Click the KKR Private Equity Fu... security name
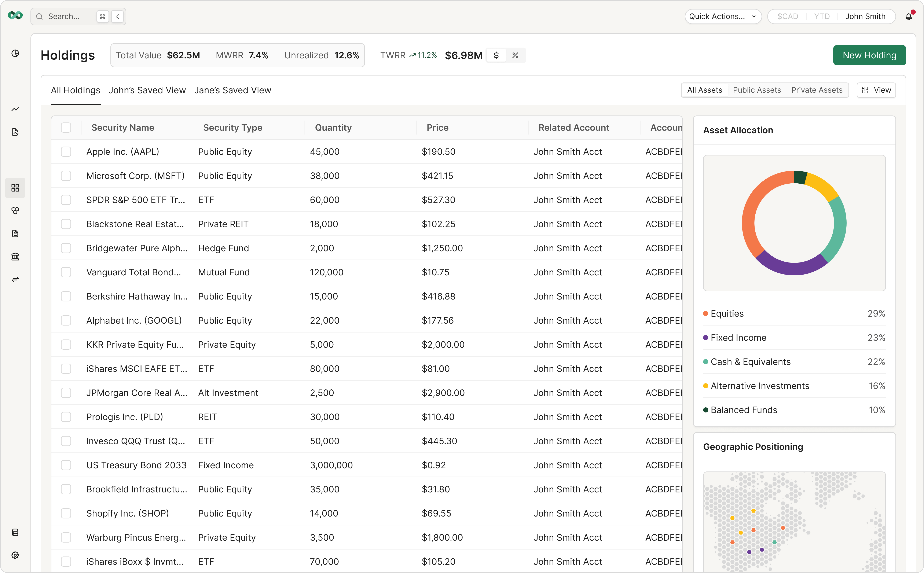The height and width of the screenshot is (573, 924). tap(135, 345)
